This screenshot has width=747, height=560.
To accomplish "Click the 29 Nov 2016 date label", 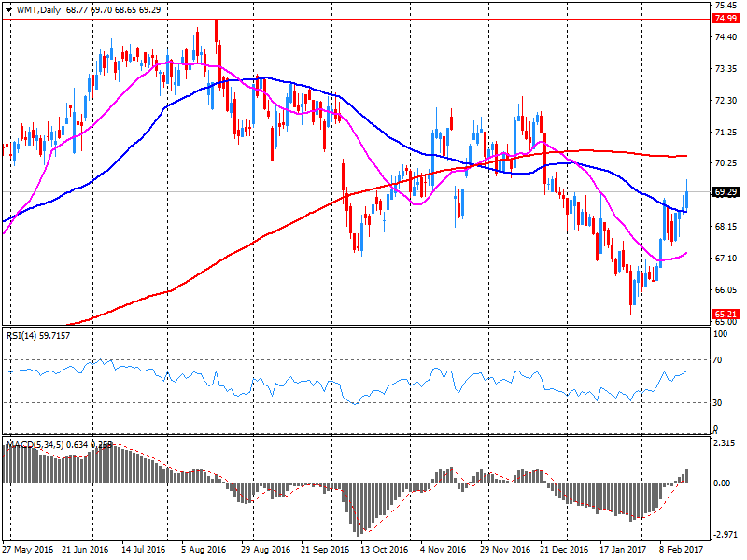I will 505,550.
